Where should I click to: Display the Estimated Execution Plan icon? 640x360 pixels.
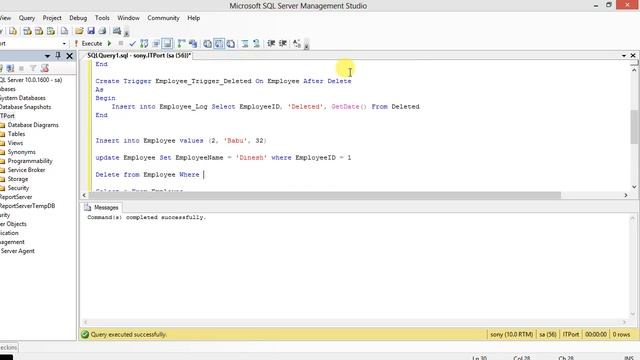pyautogui.click(x=144, y=43)
